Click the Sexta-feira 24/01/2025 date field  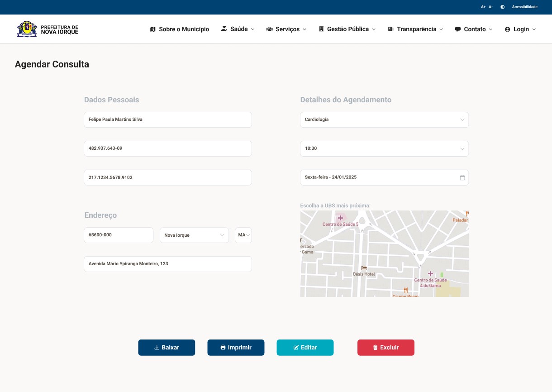(384, 177)
